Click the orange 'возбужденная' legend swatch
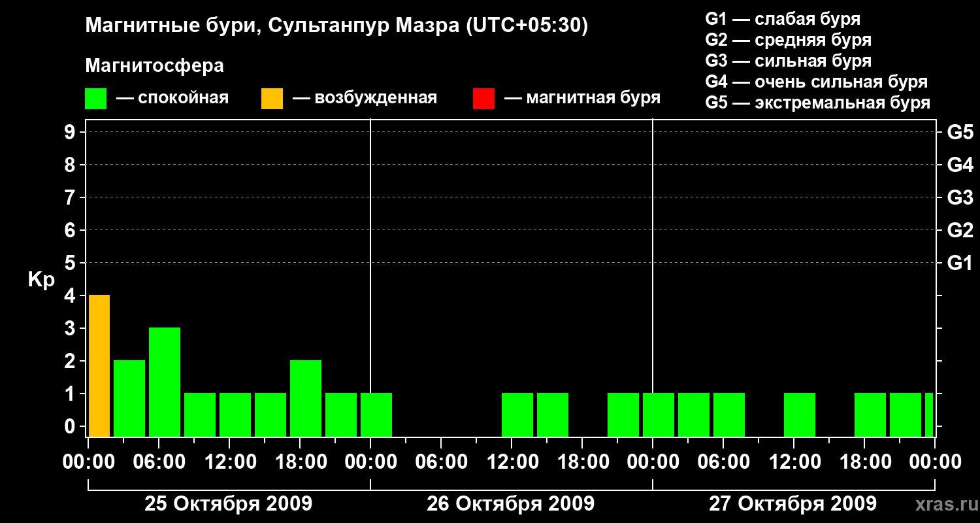 click(x=272, y=99)
